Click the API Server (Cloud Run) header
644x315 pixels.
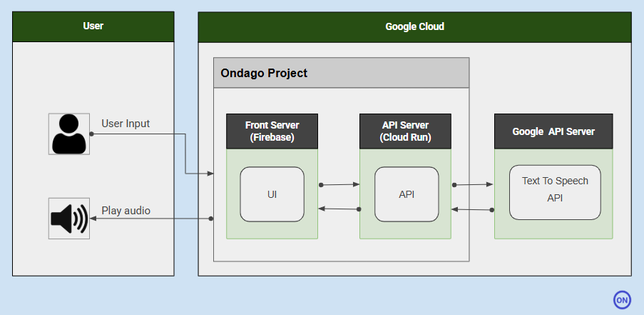tap(405, 131)
